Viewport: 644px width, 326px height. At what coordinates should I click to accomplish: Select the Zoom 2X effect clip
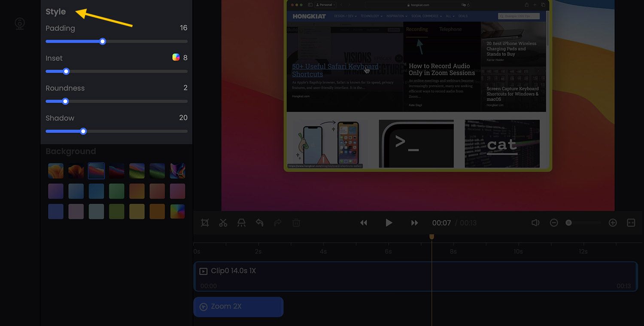(x=238, y=307)
